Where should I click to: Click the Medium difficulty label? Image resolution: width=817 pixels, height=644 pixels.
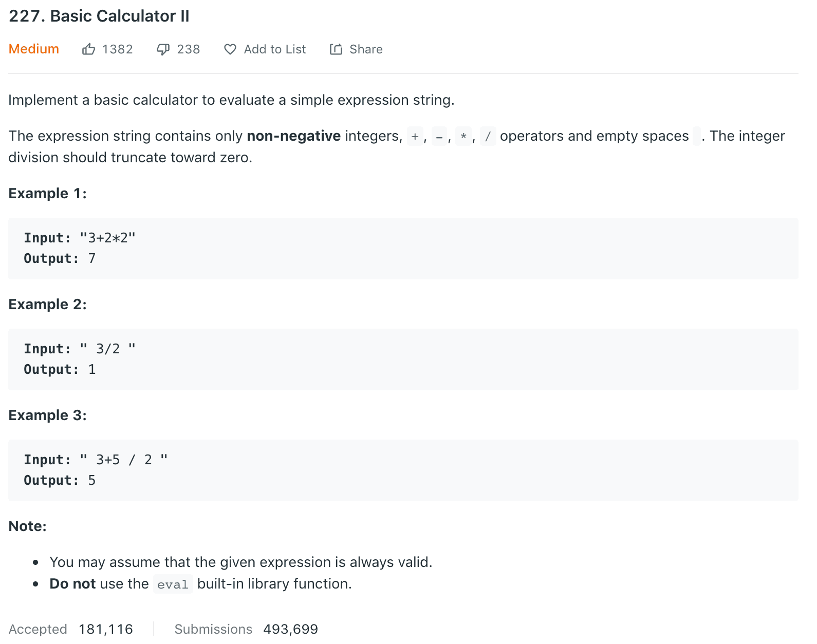pos(34,49)
